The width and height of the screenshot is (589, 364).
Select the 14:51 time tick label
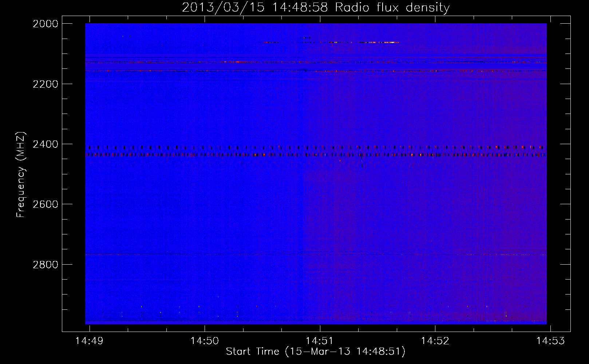(320, 341)
